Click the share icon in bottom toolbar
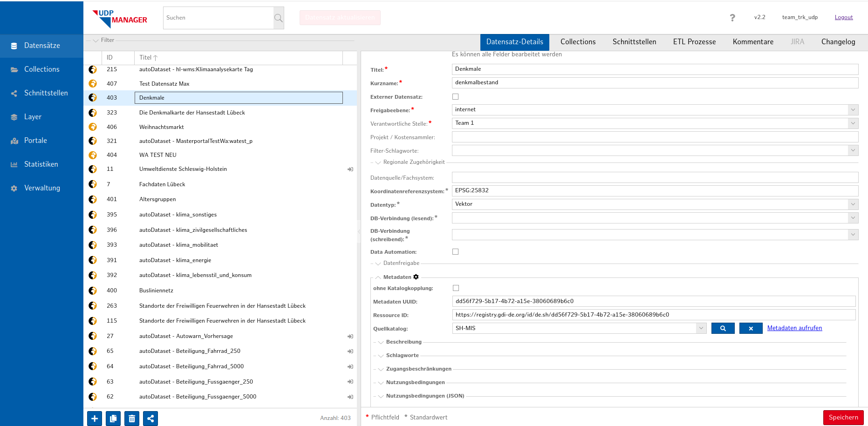 pos(150,419)
